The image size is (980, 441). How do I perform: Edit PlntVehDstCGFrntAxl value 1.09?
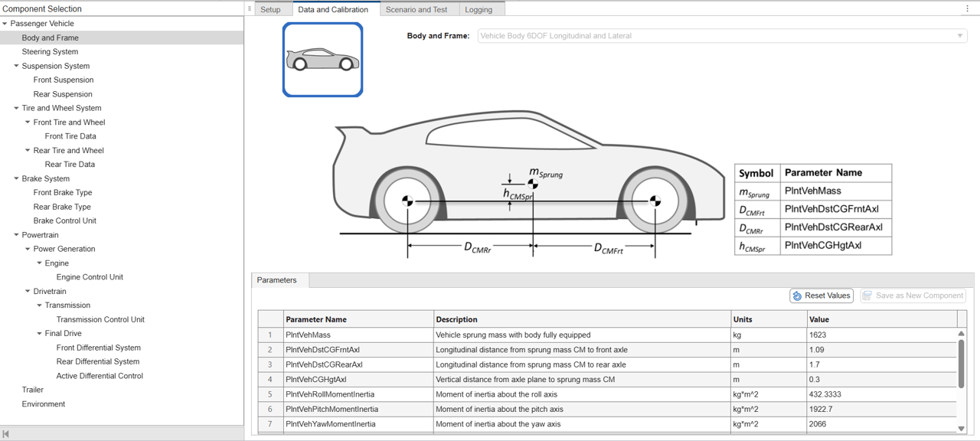pos(882,350)
